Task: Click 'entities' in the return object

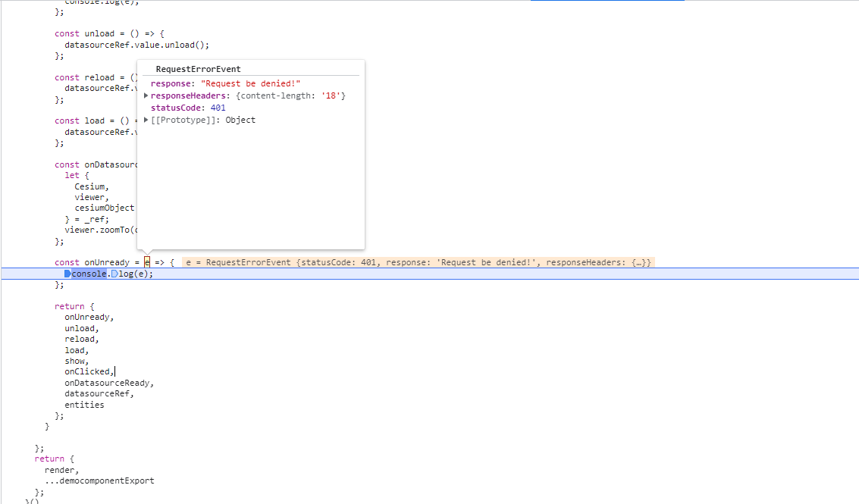Action: click(84, 405)
